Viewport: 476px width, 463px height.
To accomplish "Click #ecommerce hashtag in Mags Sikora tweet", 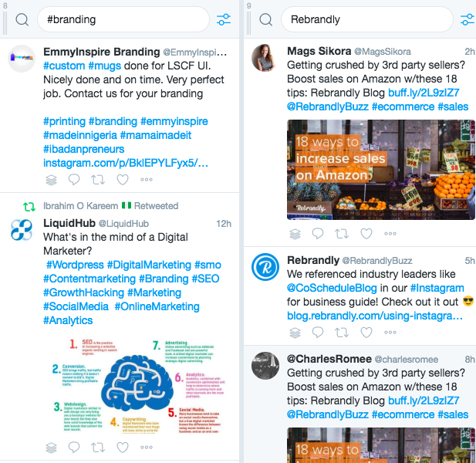I will pyautogui.click(x=403, y=106).
